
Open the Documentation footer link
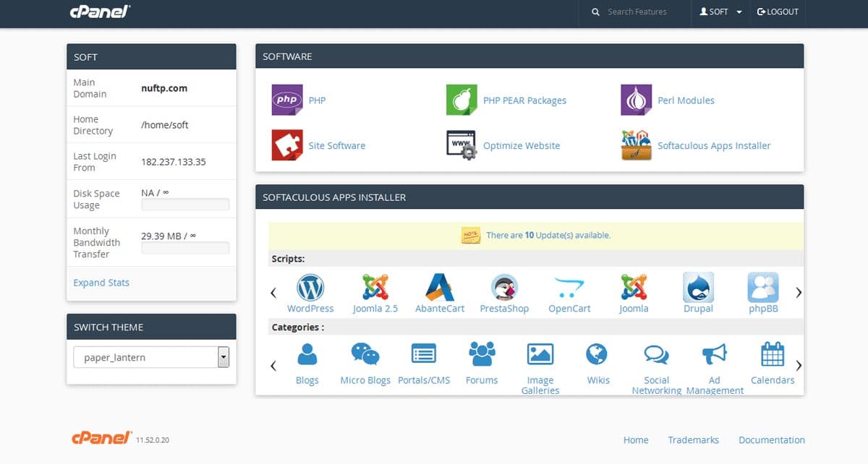[771, 440]
